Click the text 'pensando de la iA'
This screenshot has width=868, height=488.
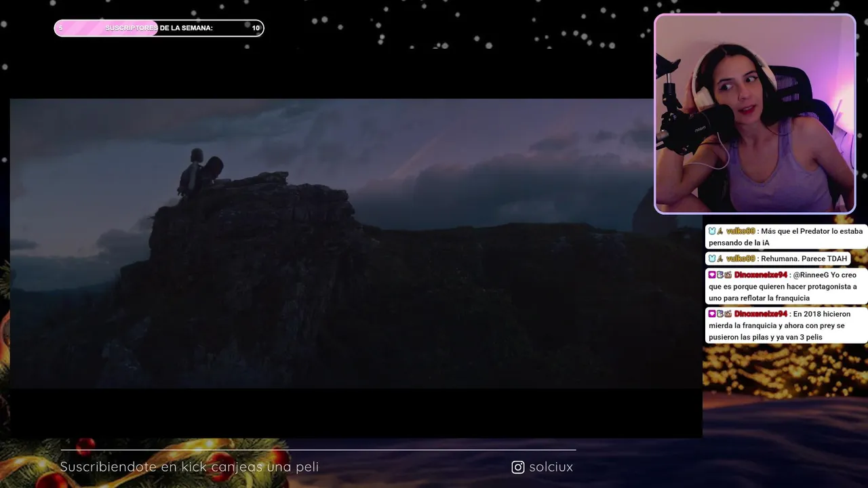739,243
